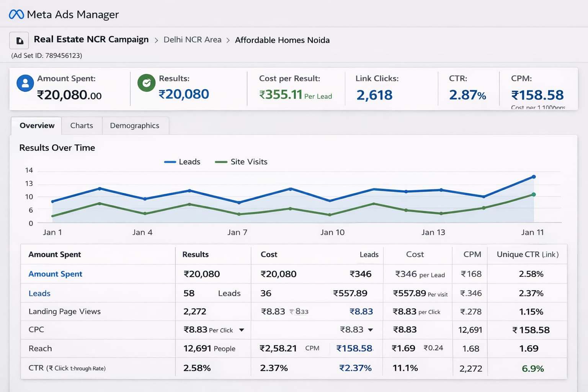Select Affordable Homes Noida in the breadcrumb
This screenshot has height=392, width=588.
[283, 40]
